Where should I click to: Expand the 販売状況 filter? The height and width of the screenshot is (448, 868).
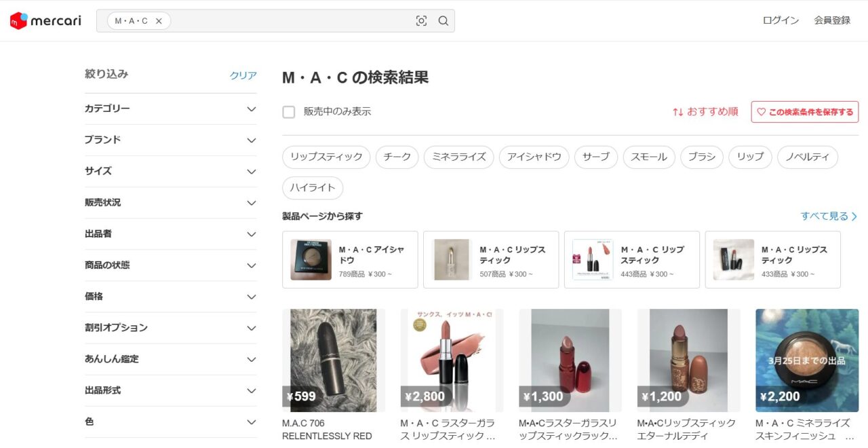coord(171,202)
